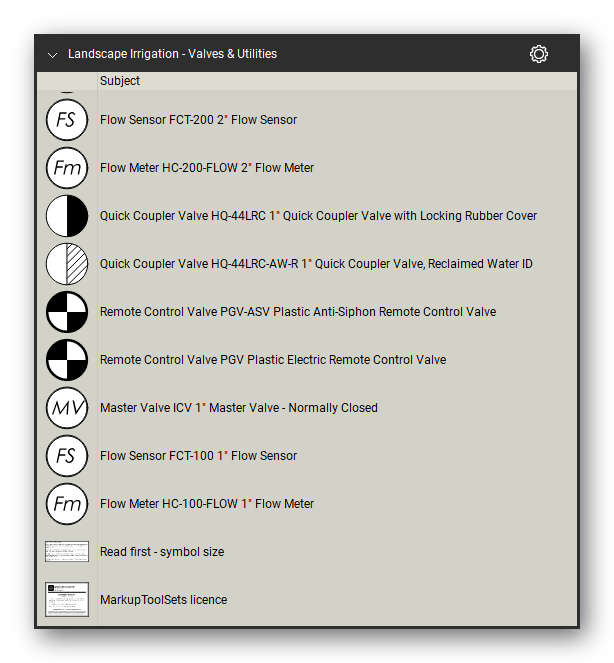Image resolution: width=614 pixels, height=663 pixels.
Task: Collapse the Landscape Irrigation tool set chevron
Action: point(52,55)
